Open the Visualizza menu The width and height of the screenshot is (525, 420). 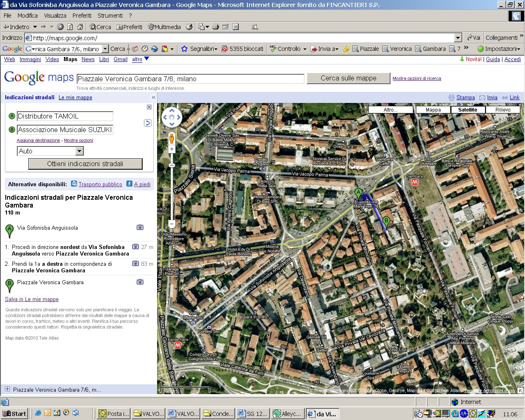coord(55,16)
